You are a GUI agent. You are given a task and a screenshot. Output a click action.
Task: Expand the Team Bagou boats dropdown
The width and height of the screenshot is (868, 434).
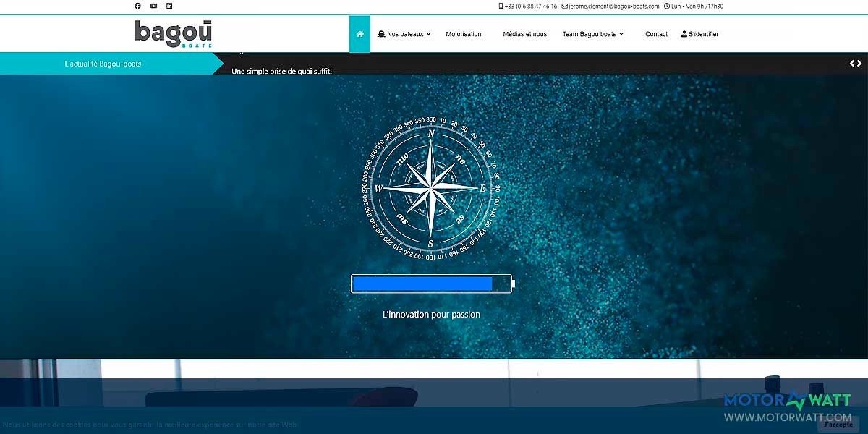592,34
